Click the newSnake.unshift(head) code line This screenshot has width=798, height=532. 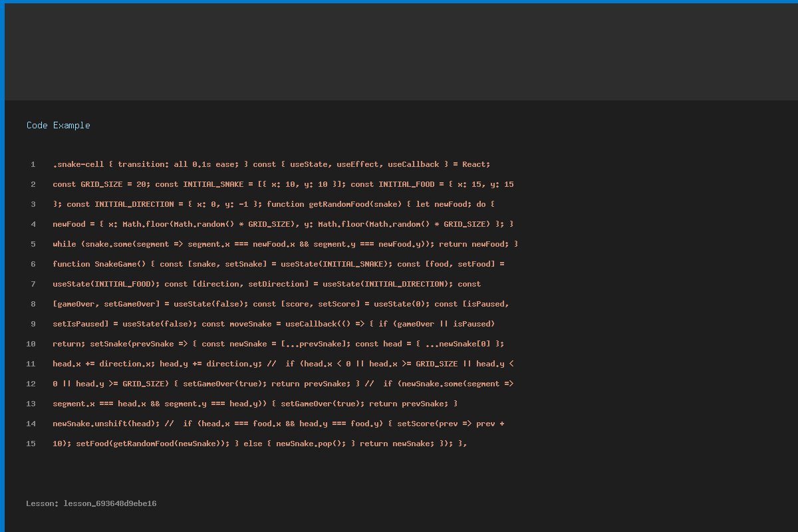pos(278,424)
